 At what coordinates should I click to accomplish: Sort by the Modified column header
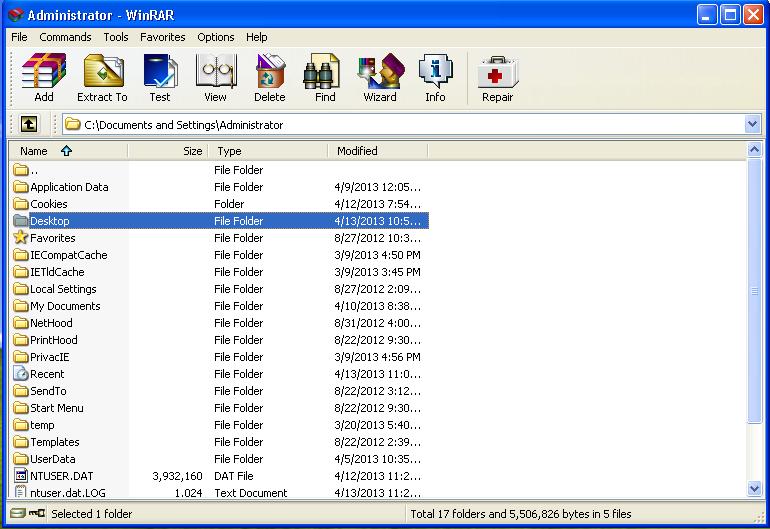click(x=378, y=151)
